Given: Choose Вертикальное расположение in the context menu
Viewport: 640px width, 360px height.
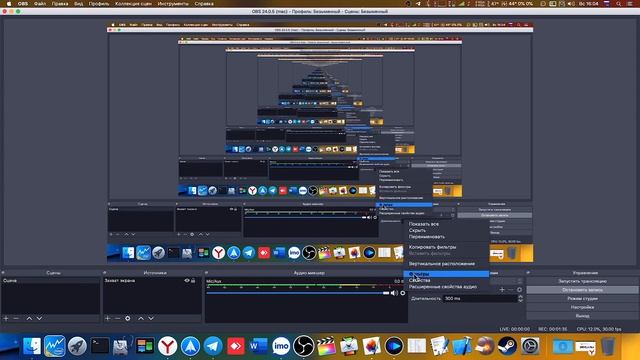Looking at the screenshot, I should 446,264.
